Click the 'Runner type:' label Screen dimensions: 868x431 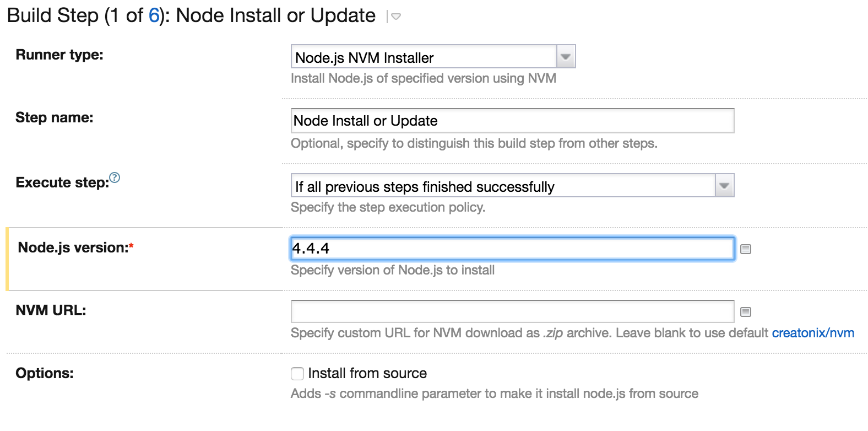coord(59,55)
